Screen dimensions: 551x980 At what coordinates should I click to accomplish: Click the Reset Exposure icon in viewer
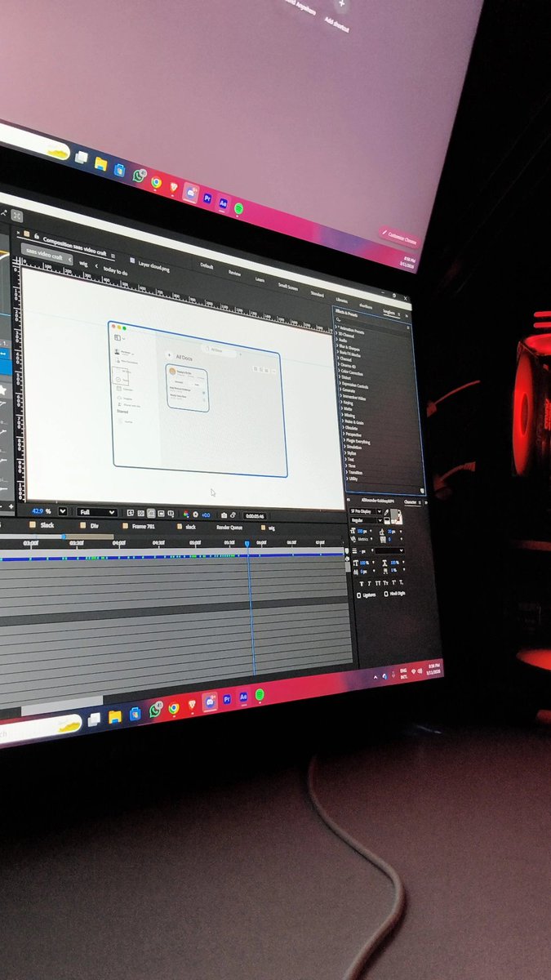click(195, 514)
